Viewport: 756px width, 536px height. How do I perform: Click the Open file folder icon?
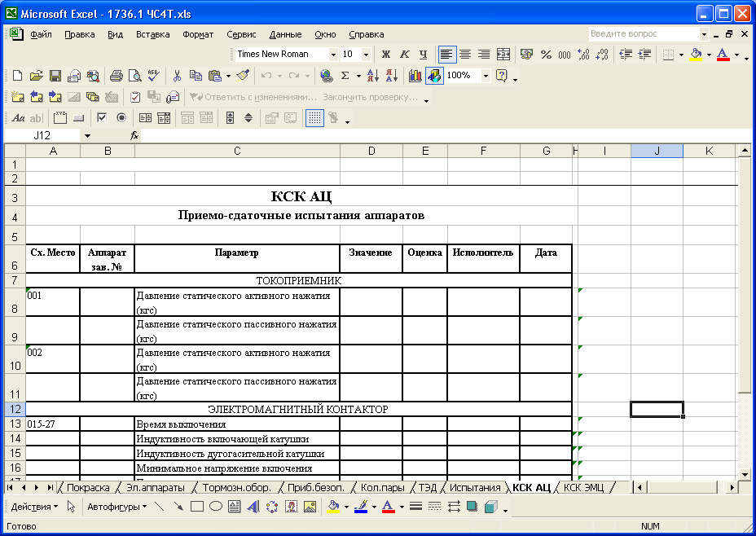[x=36, y=76]
